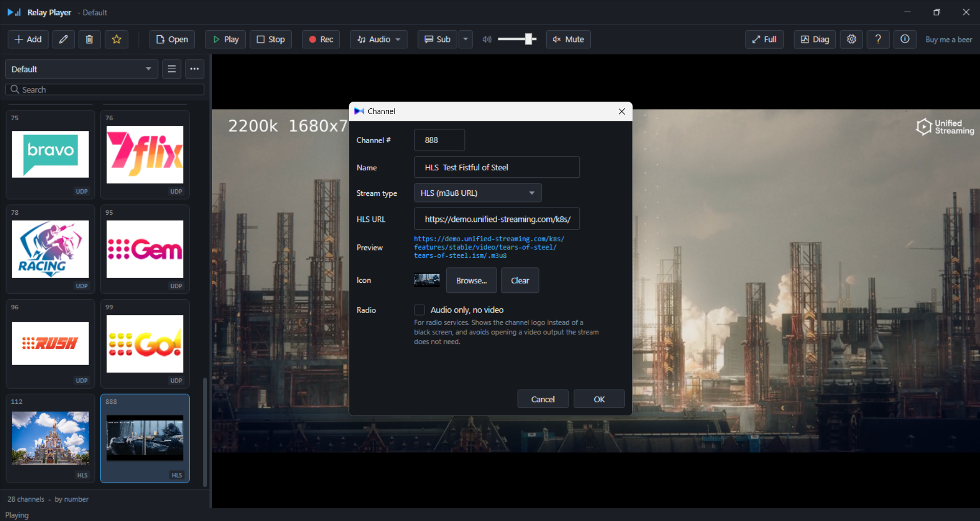Click the Channel # input field
The width and height of the screenshot is (980, 521).
point(439,140)
